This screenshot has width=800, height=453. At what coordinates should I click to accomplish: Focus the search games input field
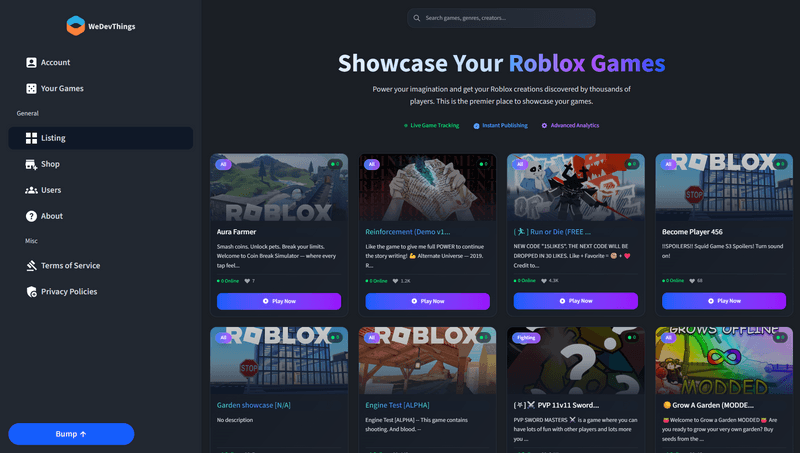tap(501, 18)
